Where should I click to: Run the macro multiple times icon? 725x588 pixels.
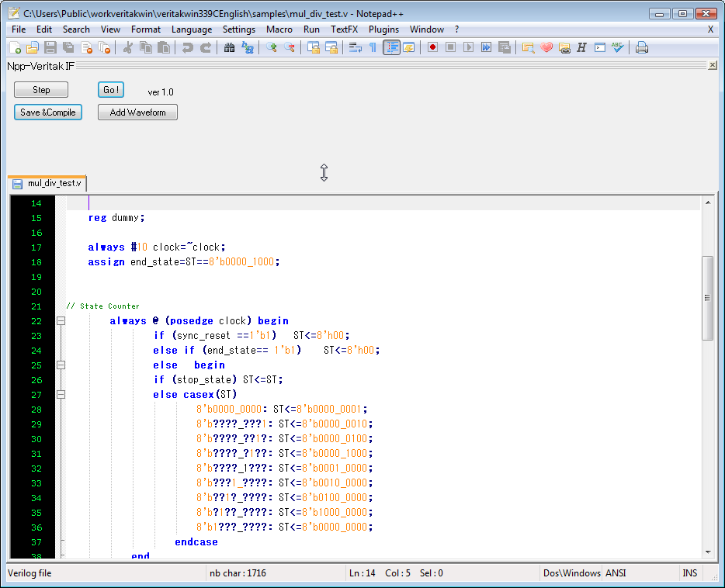[487, 47]
